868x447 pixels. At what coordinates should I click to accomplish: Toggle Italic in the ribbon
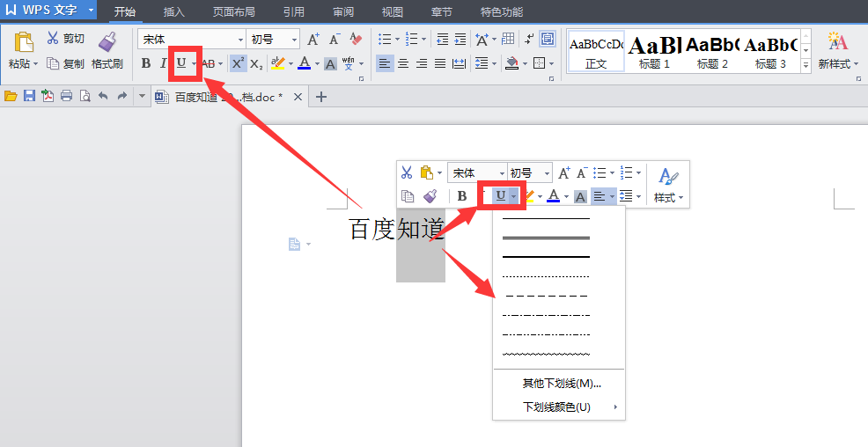click(163, 63)
